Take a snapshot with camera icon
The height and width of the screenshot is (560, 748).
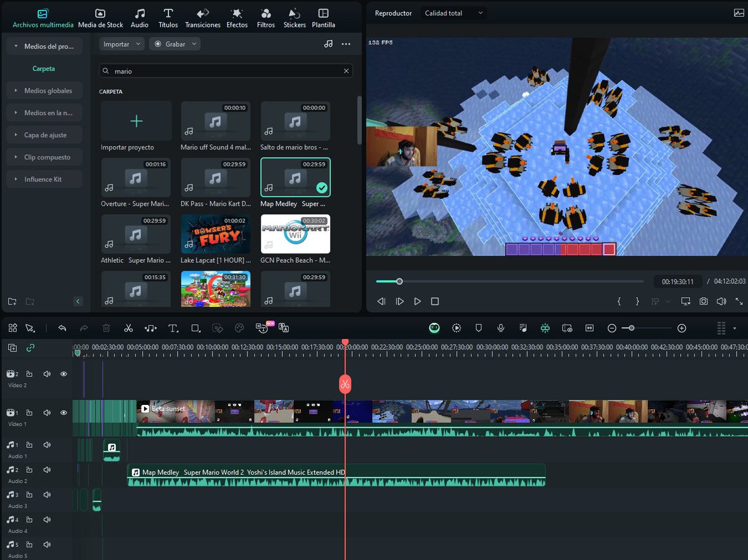click(x=703, y=301)
